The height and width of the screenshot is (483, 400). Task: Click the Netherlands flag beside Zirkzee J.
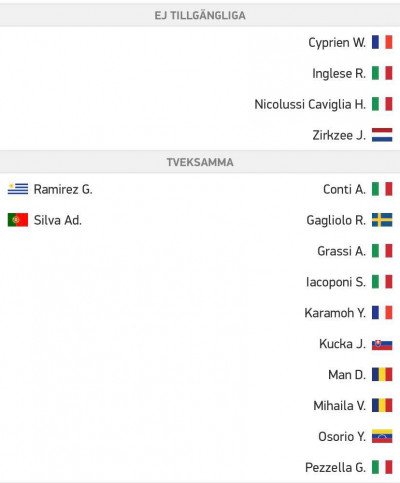[382, 135]
